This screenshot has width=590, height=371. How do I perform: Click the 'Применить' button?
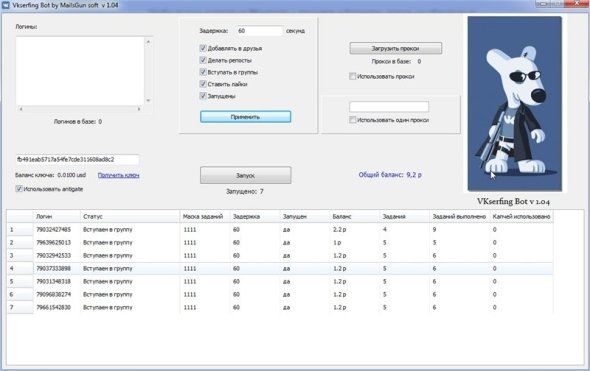[x=245, y=117]
